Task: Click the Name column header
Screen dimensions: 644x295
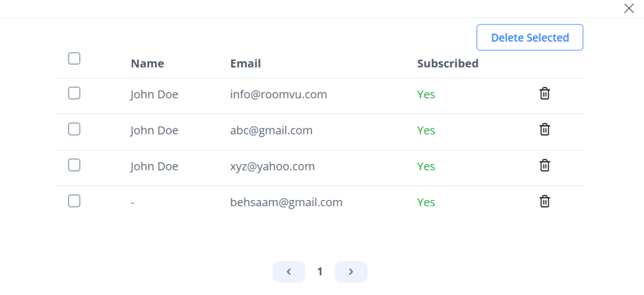Action: click(x=147, y=64)
